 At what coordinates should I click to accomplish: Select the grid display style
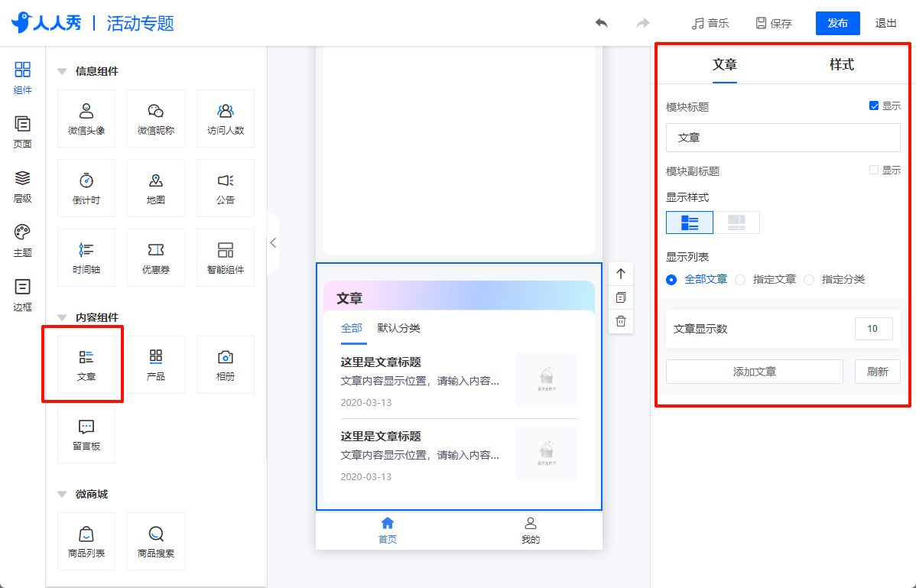tap(736, 223)
